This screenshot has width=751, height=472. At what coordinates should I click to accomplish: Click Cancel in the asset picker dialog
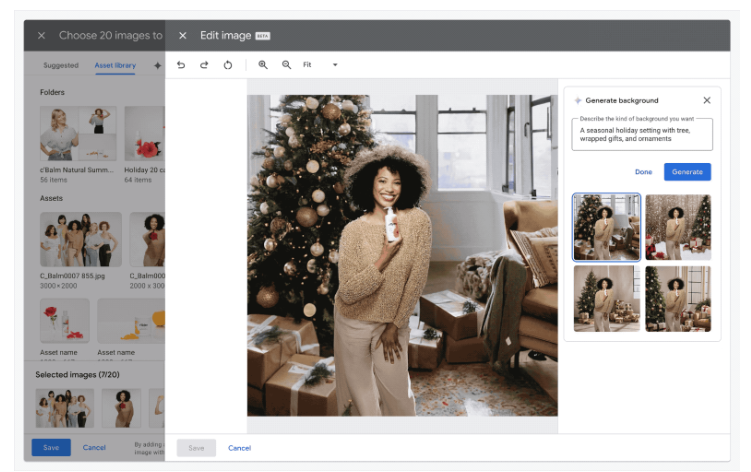(94, 448)
